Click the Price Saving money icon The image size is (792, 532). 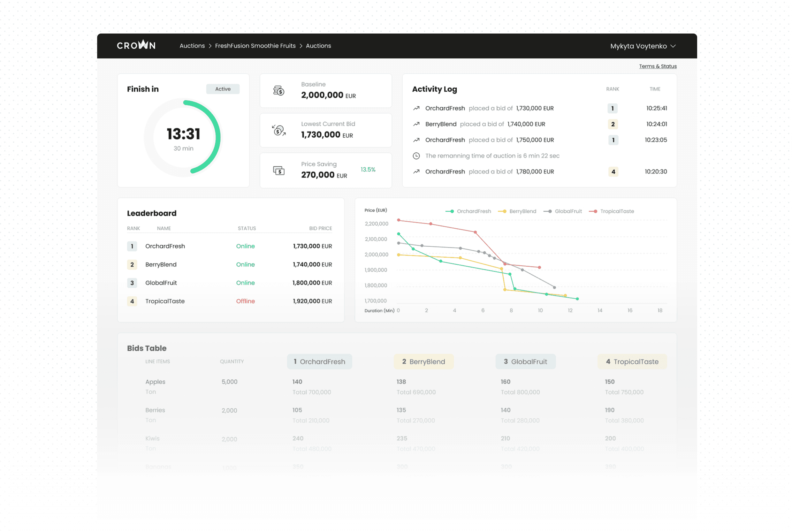278,170
